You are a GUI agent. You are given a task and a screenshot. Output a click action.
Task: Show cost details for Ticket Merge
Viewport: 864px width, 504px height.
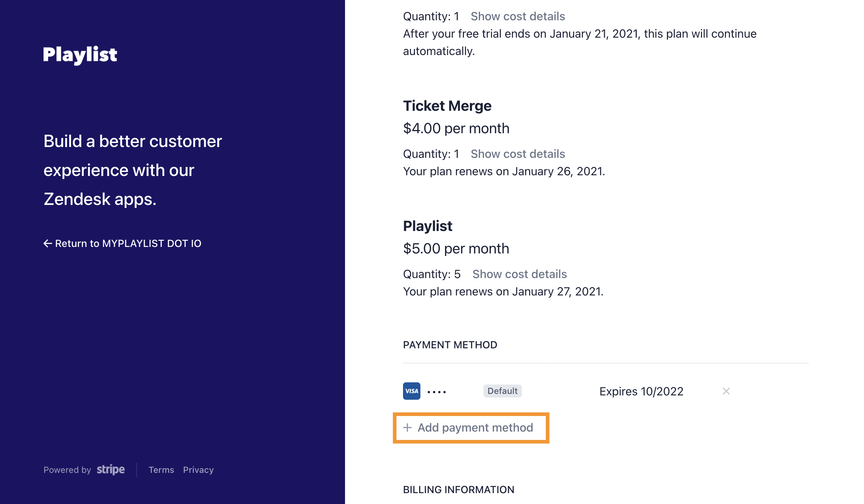[518, 154]
